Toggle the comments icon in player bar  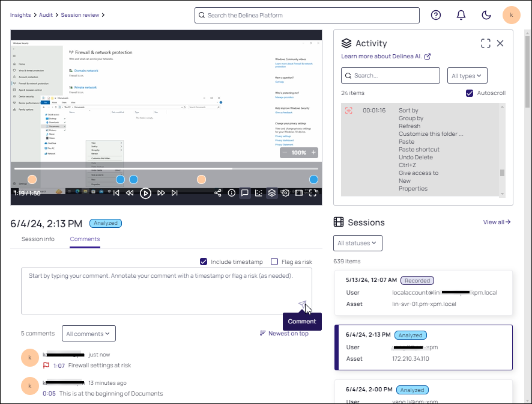(244, 193)
